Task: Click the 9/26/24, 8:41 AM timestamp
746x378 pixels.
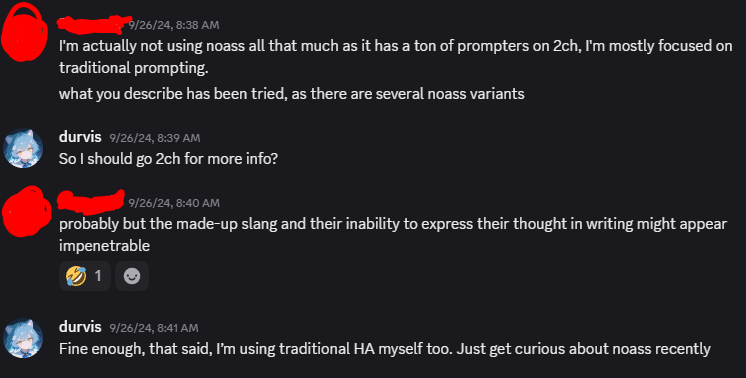Action: pos(154,328)
